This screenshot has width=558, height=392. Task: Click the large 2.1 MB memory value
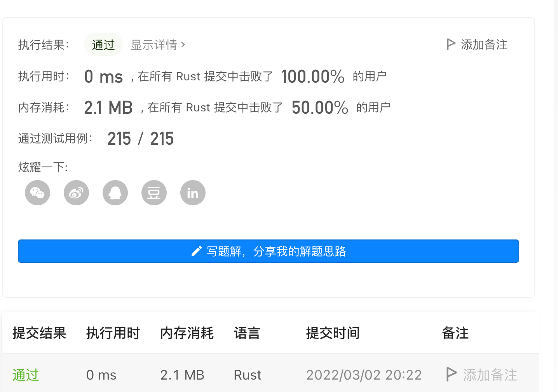[108, 108]
